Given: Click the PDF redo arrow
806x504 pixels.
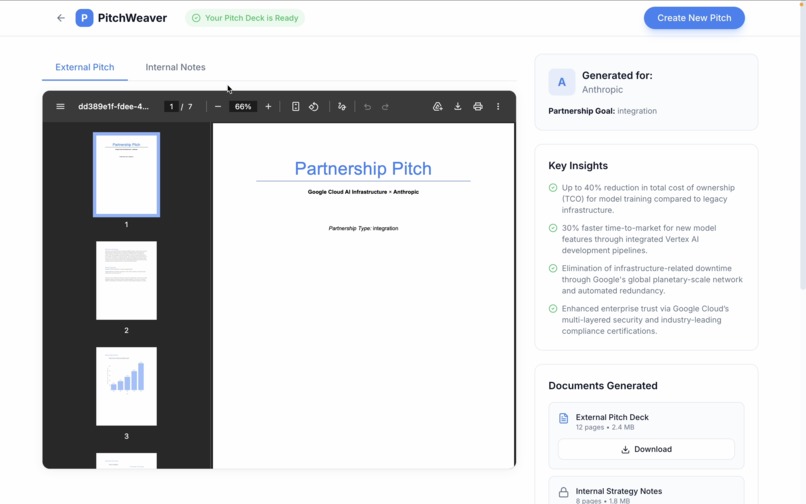Looking at the screenshot, I should click(385, 106).
